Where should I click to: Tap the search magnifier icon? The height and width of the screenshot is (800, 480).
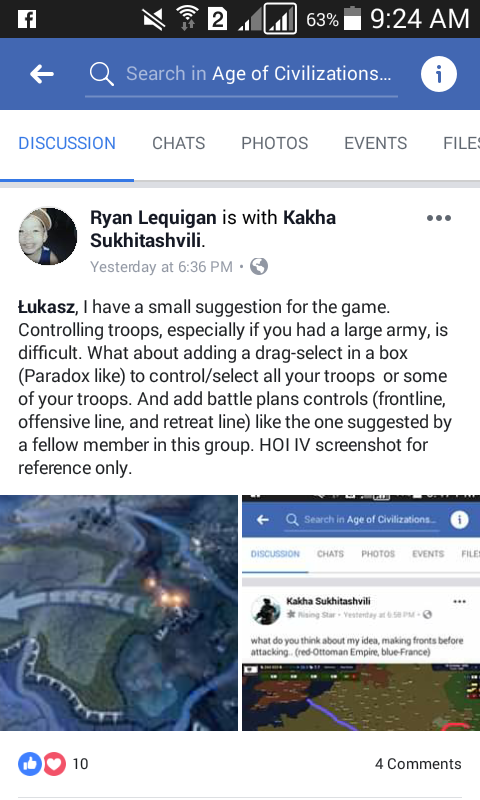pos(101,74)
